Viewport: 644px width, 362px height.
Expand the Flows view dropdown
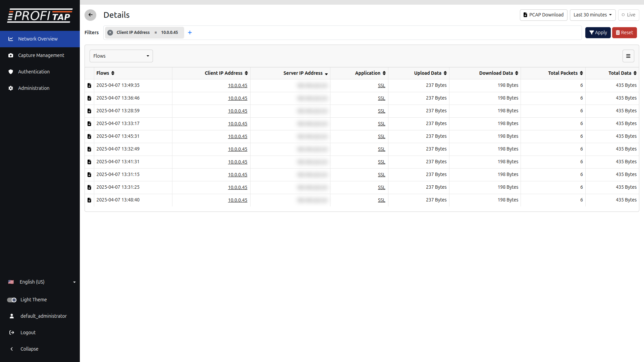coord(121,56)
